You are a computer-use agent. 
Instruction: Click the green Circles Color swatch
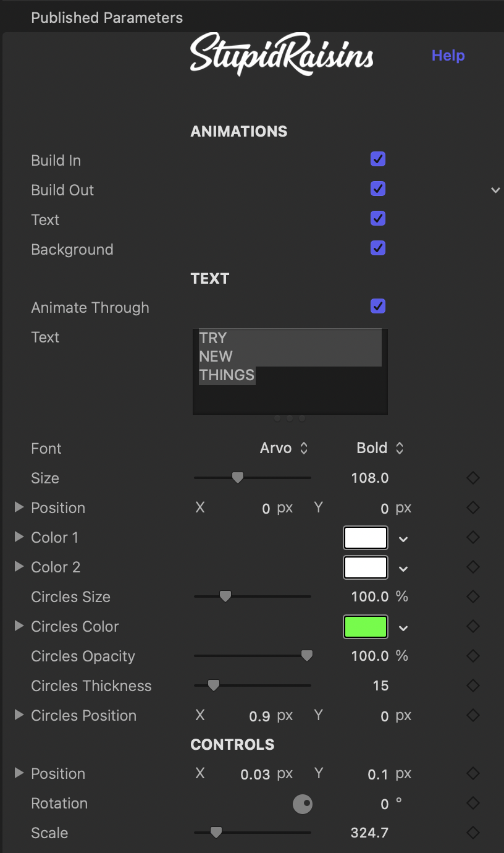point(366,627)
